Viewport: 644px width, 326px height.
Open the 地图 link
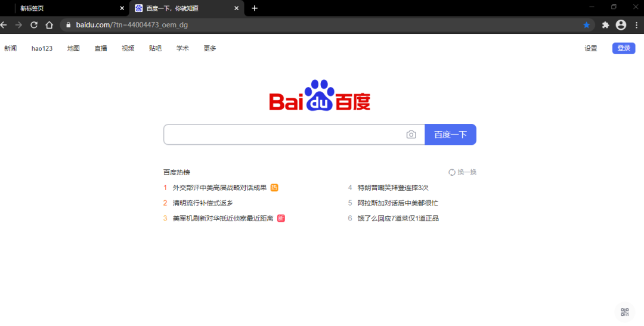click(73, 48)
